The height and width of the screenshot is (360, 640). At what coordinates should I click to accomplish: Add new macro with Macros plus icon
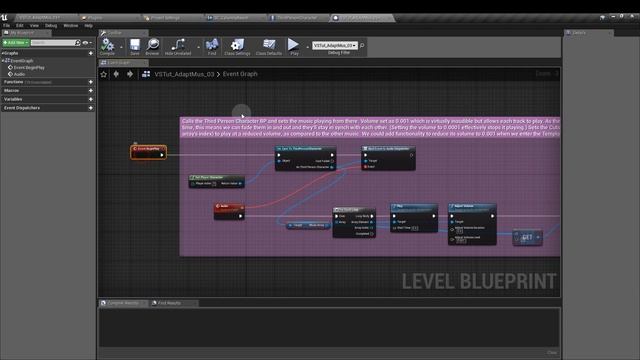pyautogui.click(x=91, y=91)
